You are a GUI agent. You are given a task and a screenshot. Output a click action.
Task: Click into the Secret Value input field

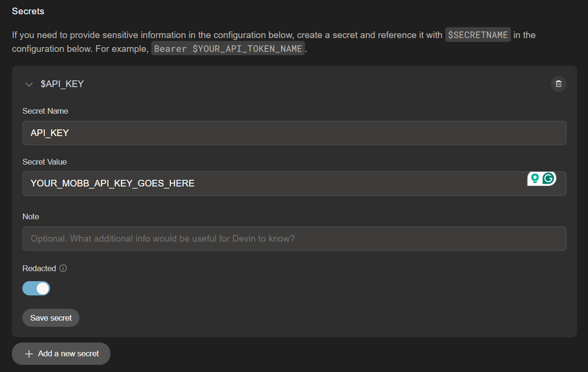pos(276,184)
